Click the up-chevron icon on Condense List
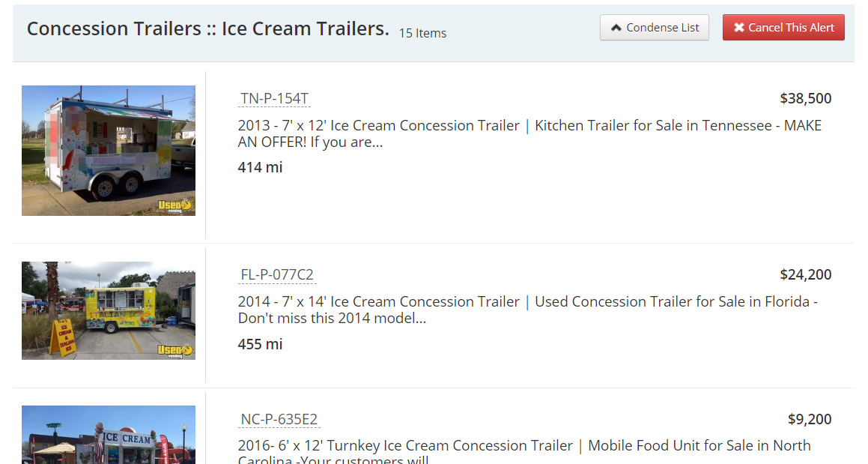The width and height of the screenshot is (868, 464). pyautogui.click(x=616, y=28)
